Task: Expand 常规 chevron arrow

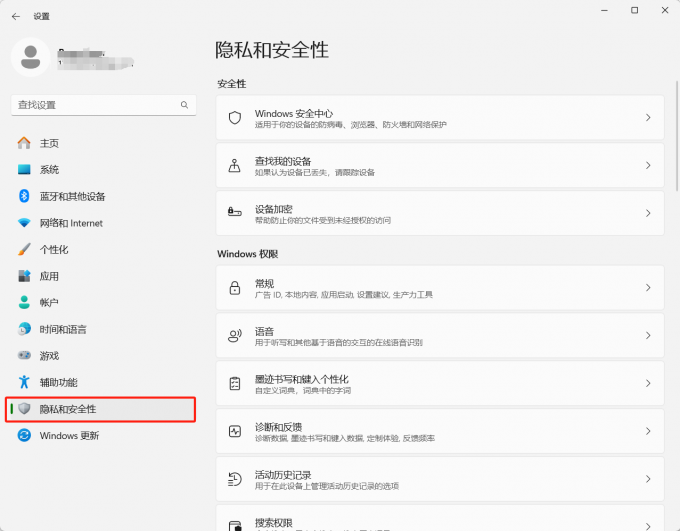Action: point(648,288)
